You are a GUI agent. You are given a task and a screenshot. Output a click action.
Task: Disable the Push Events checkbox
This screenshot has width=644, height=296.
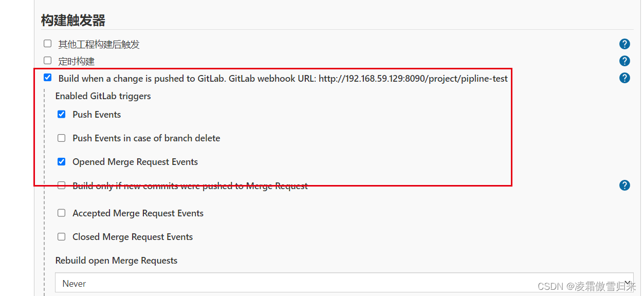[x=62, y=114]
